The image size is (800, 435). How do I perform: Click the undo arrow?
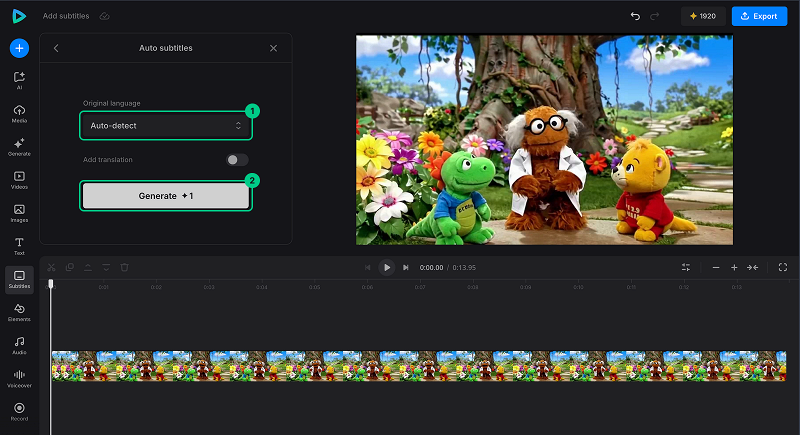(635, 16)
